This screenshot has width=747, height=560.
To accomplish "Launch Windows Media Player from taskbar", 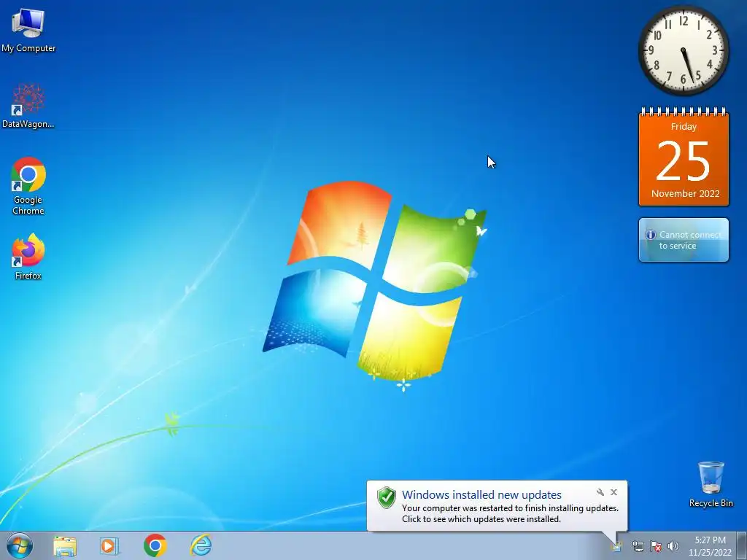I will click(109, 546).
